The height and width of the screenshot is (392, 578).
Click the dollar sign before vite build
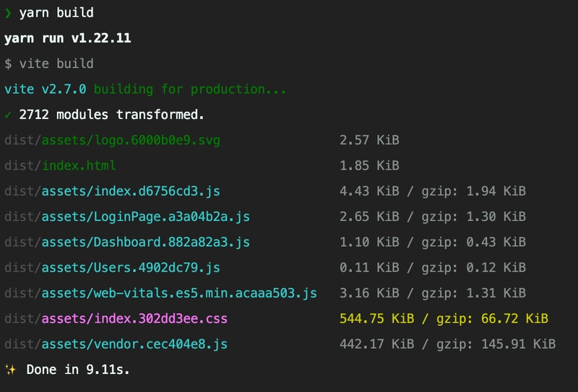click(x=8, y=64)
